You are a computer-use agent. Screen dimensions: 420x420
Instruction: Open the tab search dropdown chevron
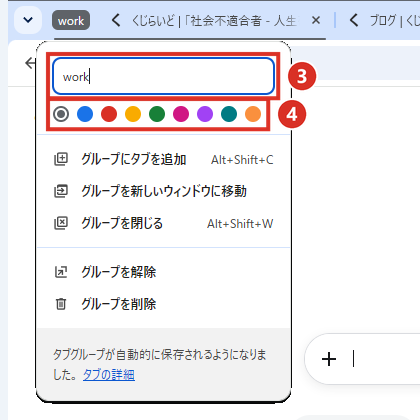(x=28, y=20)
